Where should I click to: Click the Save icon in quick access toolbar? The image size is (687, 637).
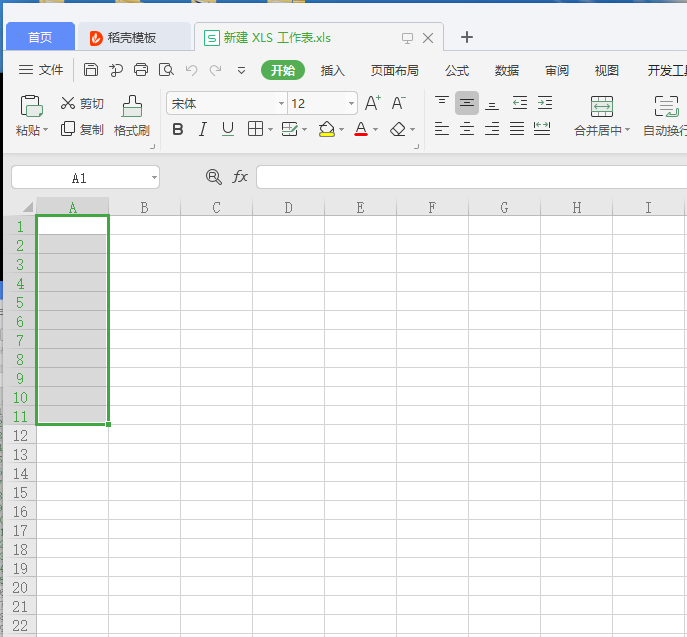pos(91,70)
